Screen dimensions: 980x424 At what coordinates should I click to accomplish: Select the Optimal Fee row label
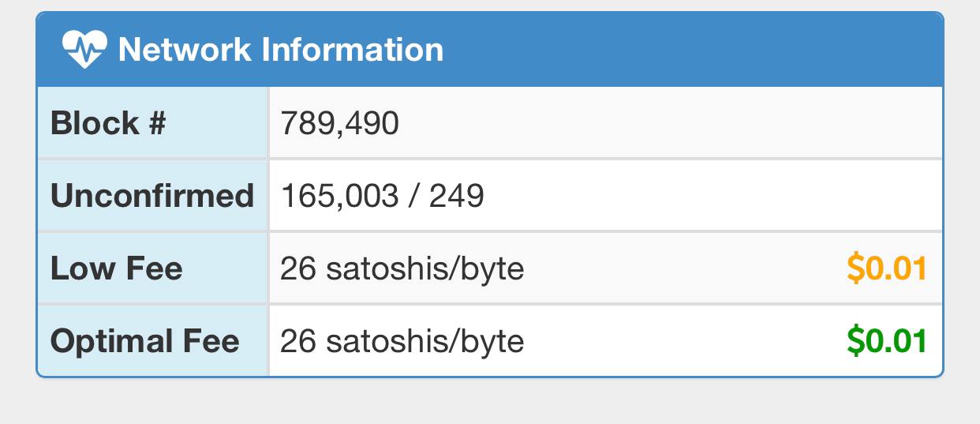pos(145,342)
